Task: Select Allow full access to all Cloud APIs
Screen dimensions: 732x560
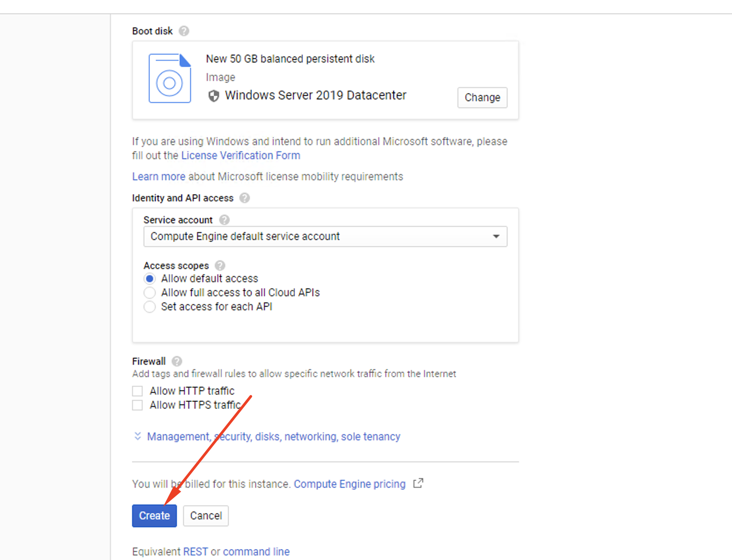Action: pos(150,293)
